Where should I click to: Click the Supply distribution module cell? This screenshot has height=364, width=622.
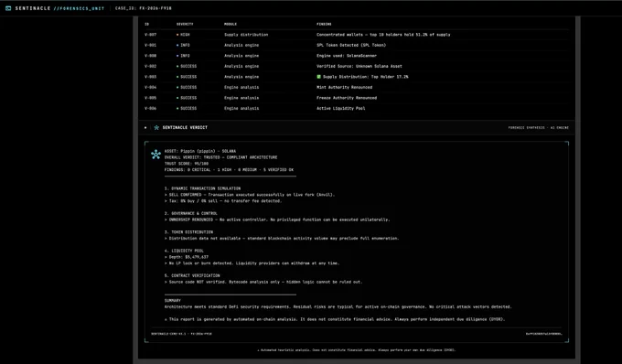click(x=246, y=35)
